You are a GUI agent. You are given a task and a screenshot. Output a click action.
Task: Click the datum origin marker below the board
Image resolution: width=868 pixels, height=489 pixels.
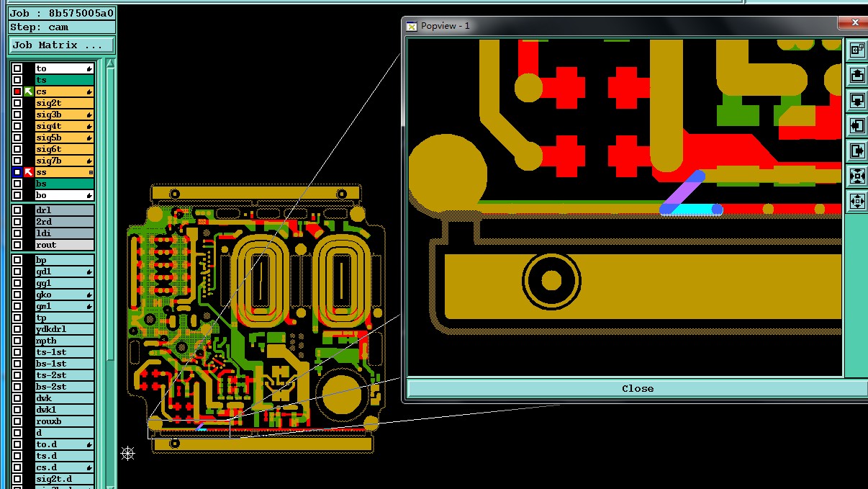coord(127,453)
